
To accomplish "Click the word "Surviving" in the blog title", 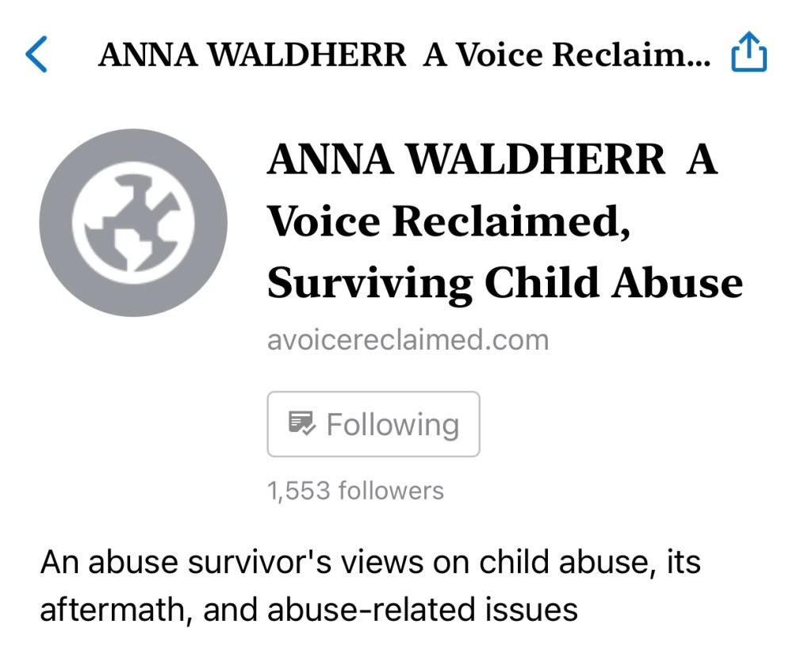I will tap(369, 282).
